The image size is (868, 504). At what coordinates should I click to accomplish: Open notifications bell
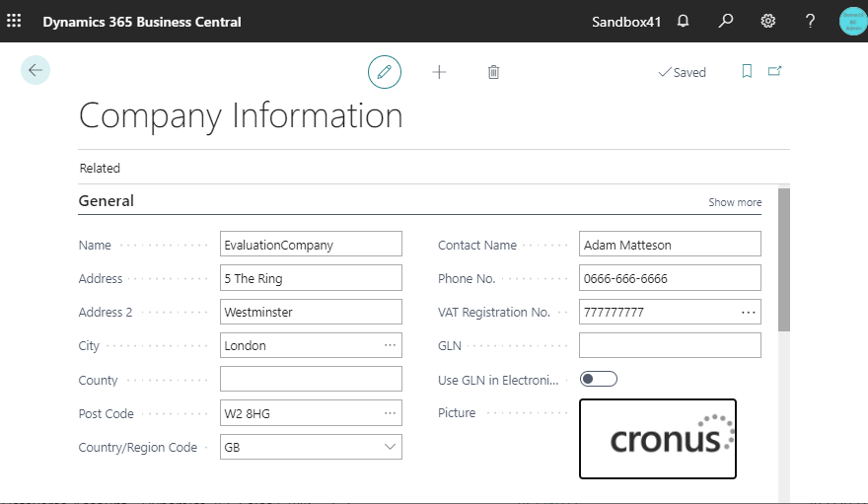pyautogui.click(x=684, y=21)
